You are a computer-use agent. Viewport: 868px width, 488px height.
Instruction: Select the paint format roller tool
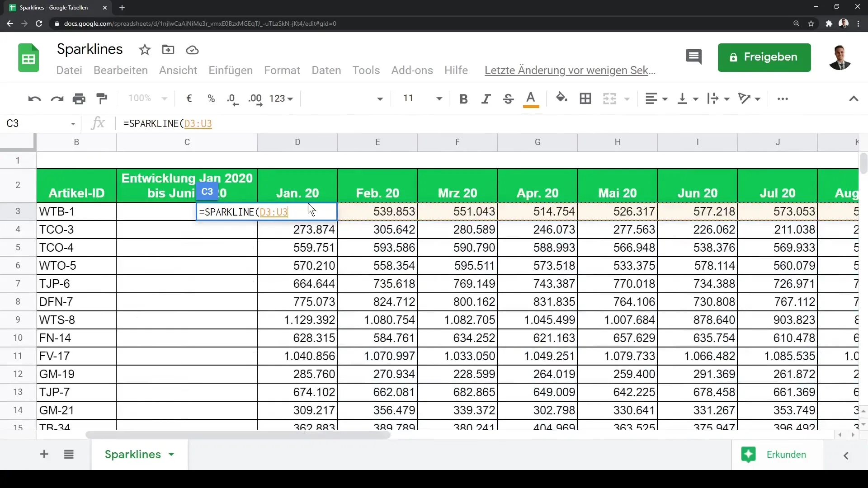click(102, 99)
